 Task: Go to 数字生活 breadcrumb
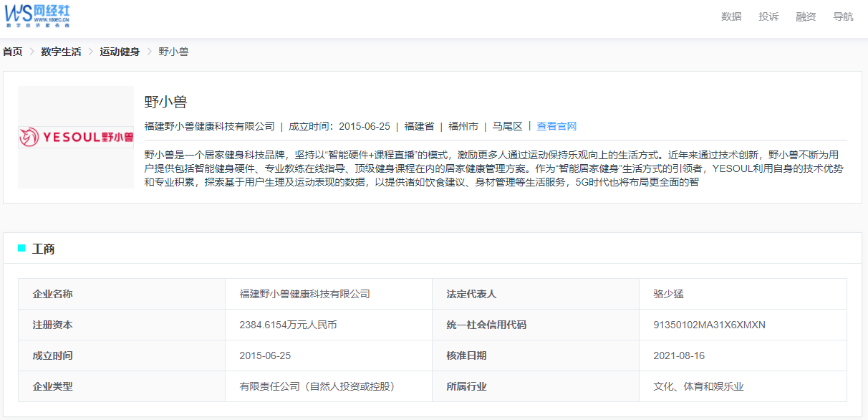click(x=61, y=52)
